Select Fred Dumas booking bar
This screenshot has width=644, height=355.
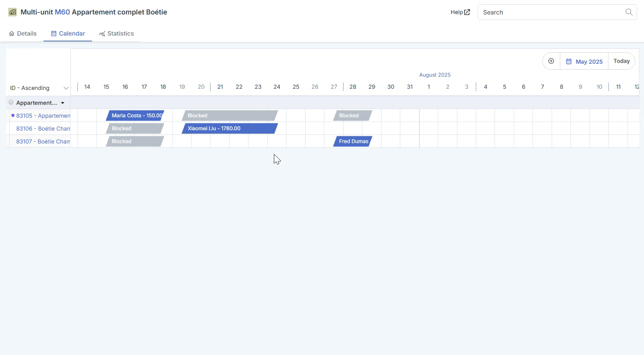pyautogui.click(x=353, y=141)
